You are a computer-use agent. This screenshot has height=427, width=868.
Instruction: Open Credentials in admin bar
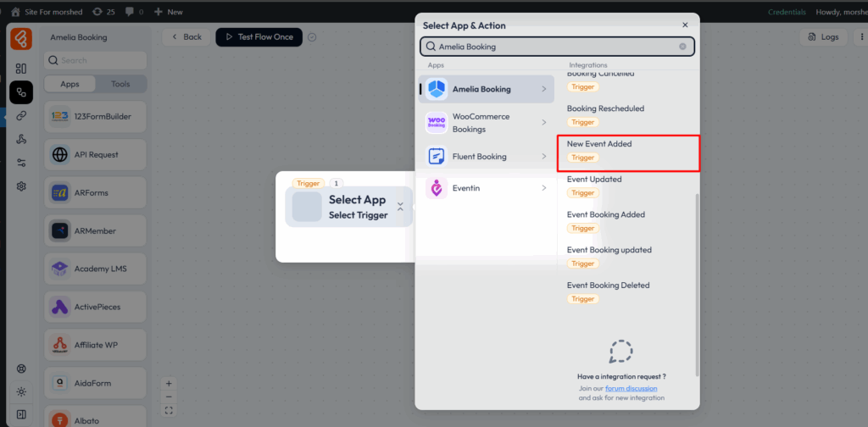click(x=787, y=12)
